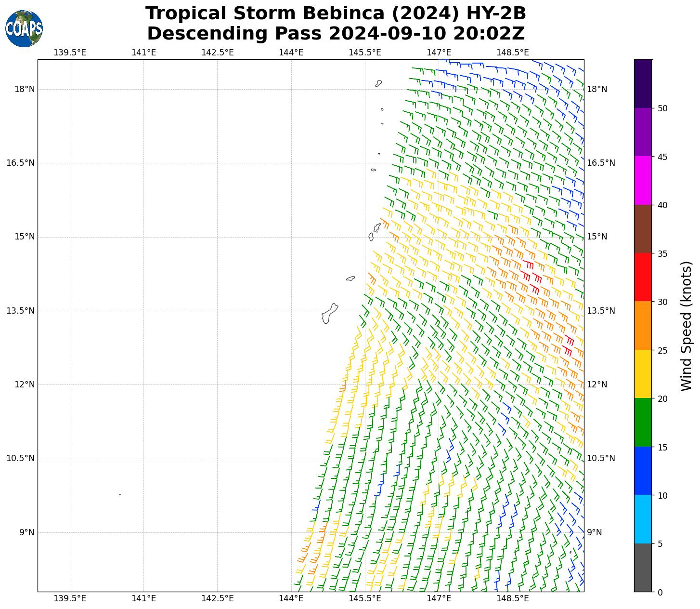
Task: Select the red 30-35 knot colorbar segment
Action: (x=642, y=277)
